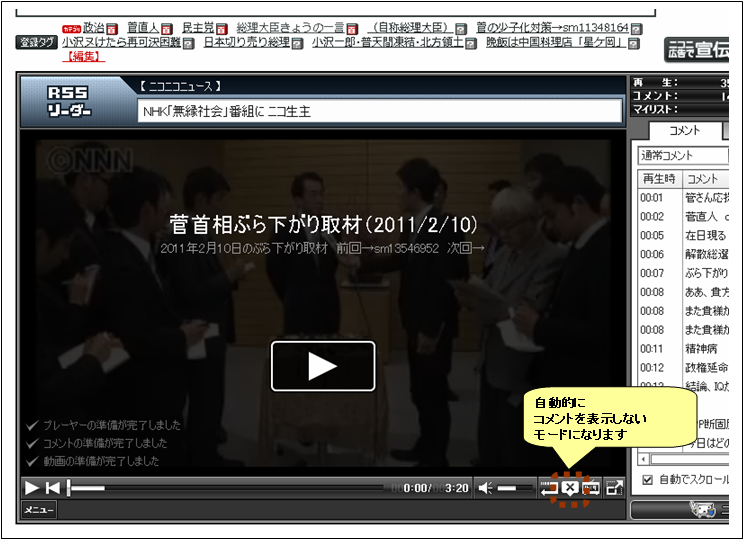Sort by the コメント column header

(x=706, y=179)
